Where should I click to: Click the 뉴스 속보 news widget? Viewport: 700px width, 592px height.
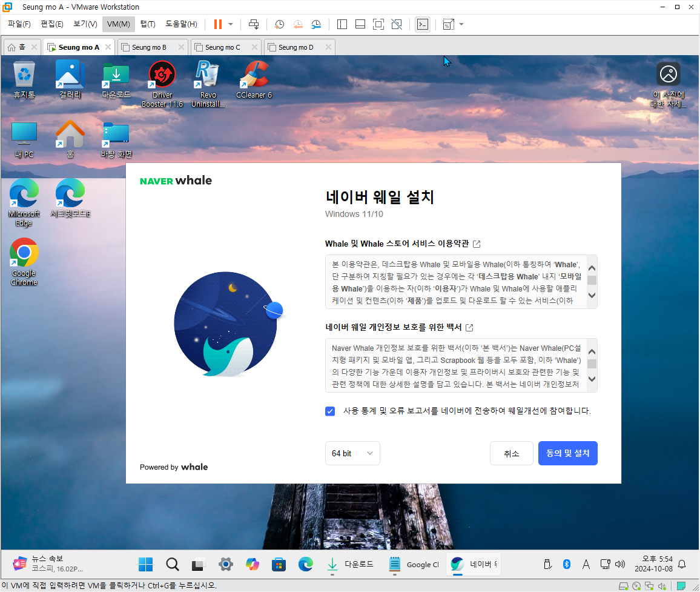point(48,564)
